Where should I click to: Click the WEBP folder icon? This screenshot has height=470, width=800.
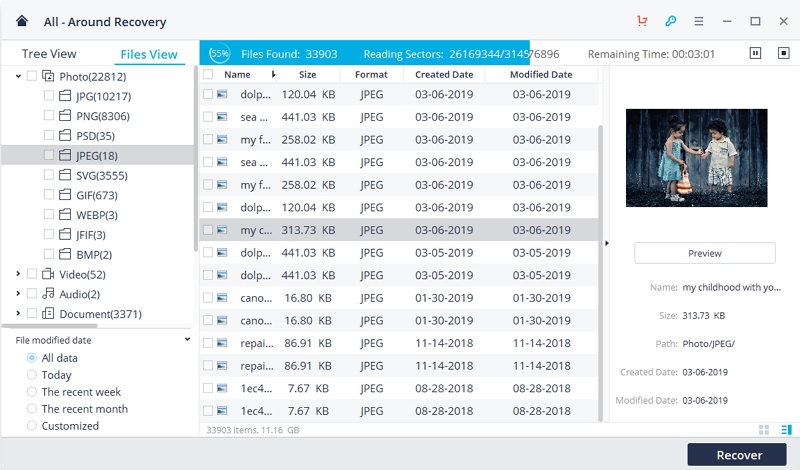click(65, 215)
